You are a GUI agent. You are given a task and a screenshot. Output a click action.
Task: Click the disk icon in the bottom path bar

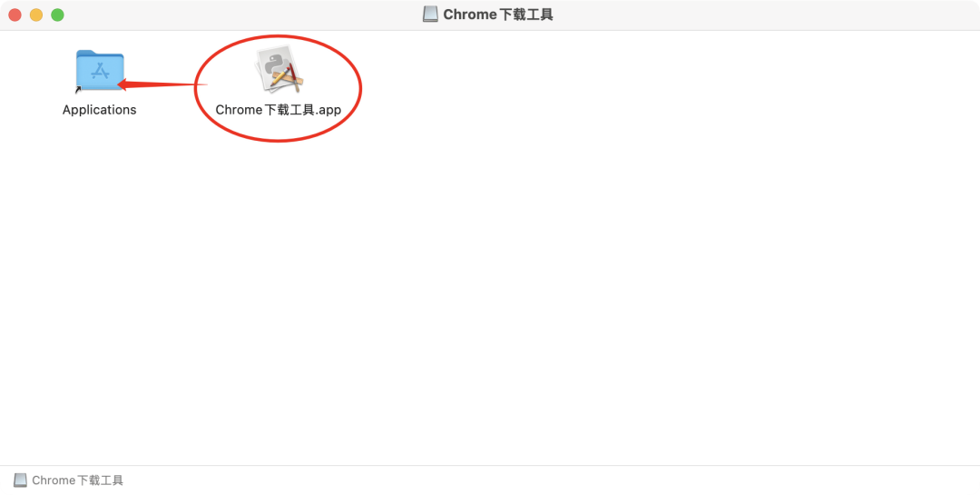click(21, 480)
